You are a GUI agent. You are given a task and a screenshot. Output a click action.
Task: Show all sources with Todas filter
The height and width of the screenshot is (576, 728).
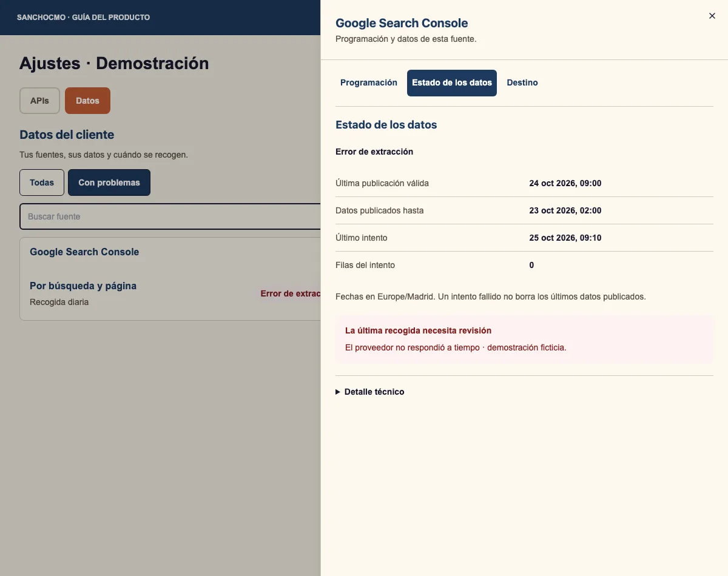(x=42, y=183)
